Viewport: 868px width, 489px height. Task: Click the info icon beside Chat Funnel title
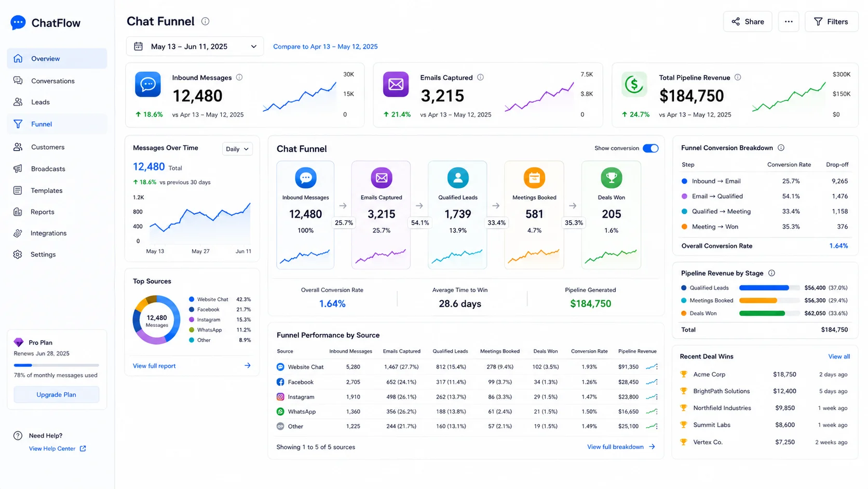click(205, 21)
